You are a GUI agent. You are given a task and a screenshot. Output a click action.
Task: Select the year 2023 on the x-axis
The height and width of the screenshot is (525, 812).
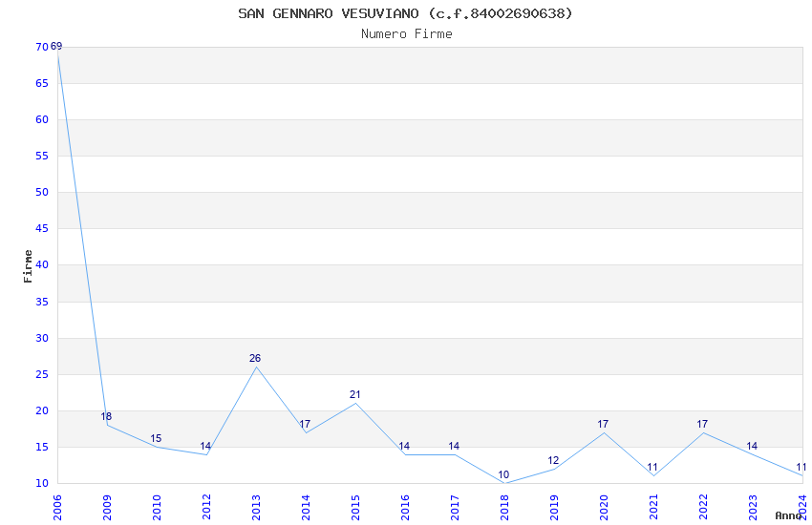click(x=754, y=507)
